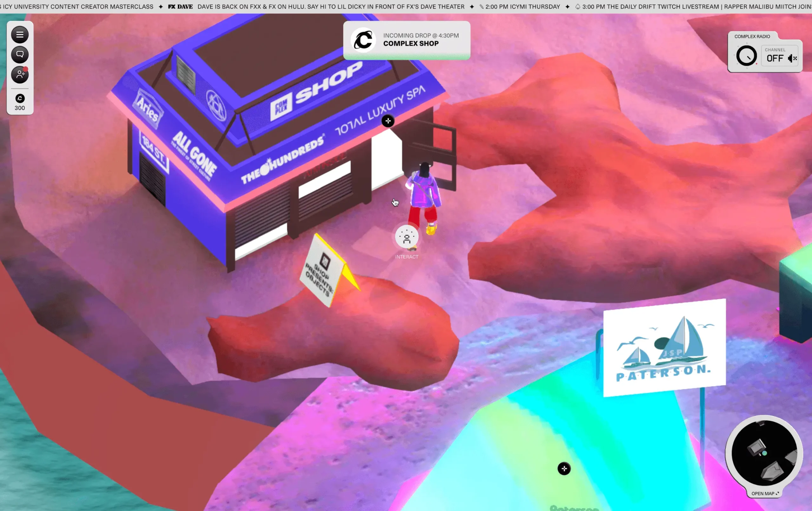Click the Complex coin icon above 300

(20, 98)
